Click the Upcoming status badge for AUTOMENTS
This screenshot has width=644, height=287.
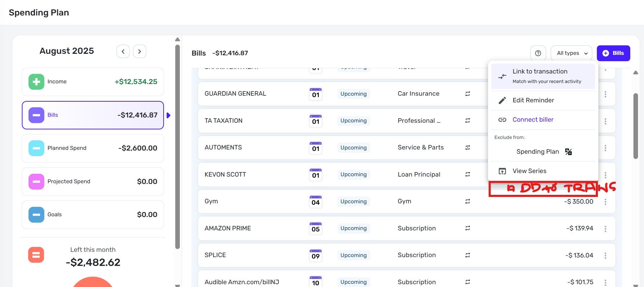click(x=354, y=148)
